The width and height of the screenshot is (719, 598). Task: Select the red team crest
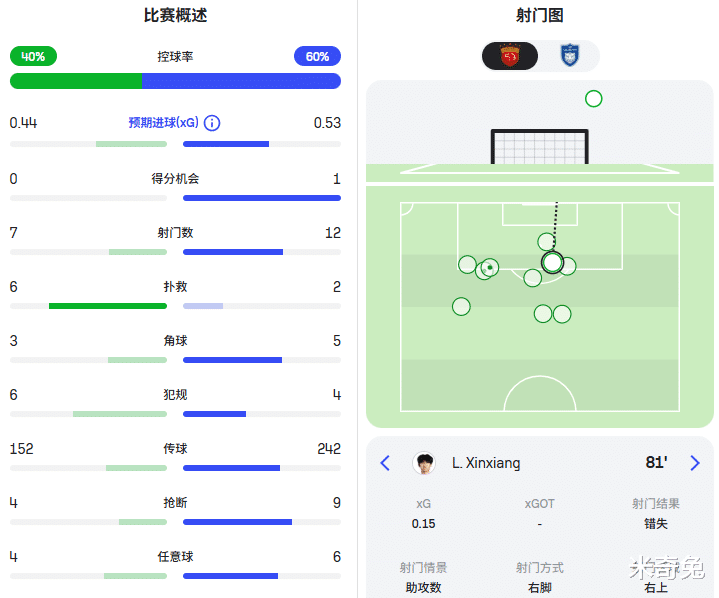[x=510, y=56]
